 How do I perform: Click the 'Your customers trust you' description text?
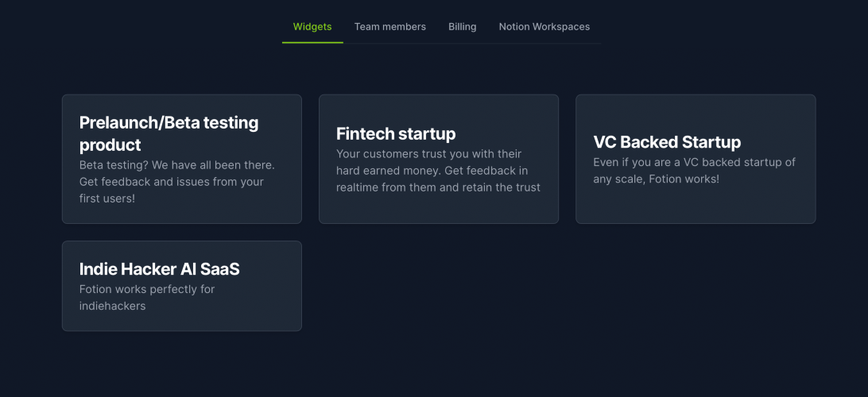click(x=428, y=154)
